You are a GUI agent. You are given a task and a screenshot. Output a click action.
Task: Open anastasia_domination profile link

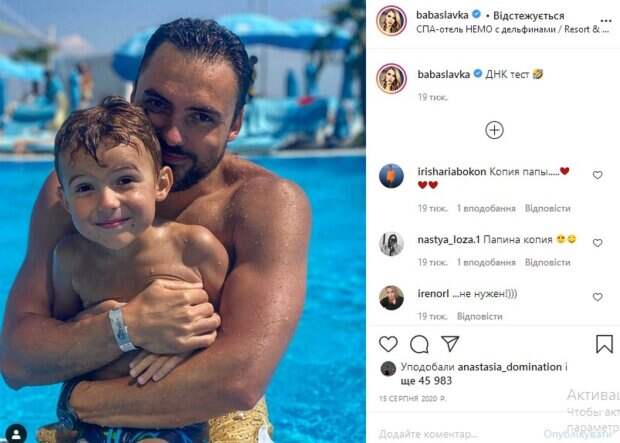point(509,367)
